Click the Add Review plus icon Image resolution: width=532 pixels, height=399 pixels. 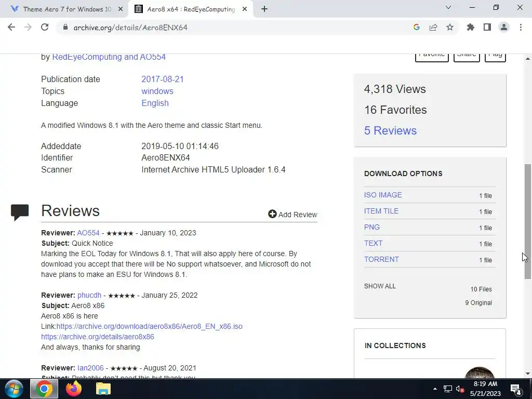coord(272,214)
